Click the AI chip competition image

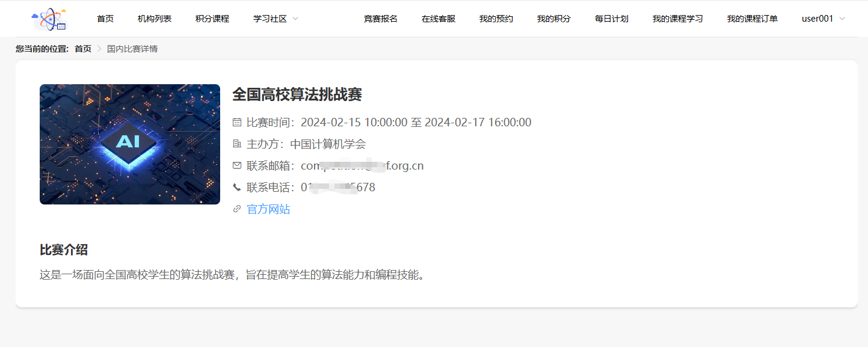[130, 144]
